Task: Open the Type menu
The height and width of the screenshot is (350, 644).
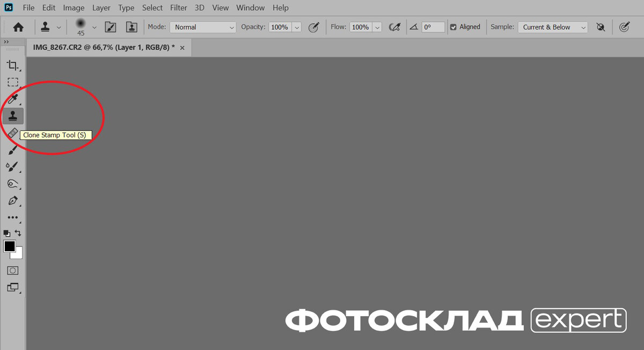Action: [x=126, y=8]
